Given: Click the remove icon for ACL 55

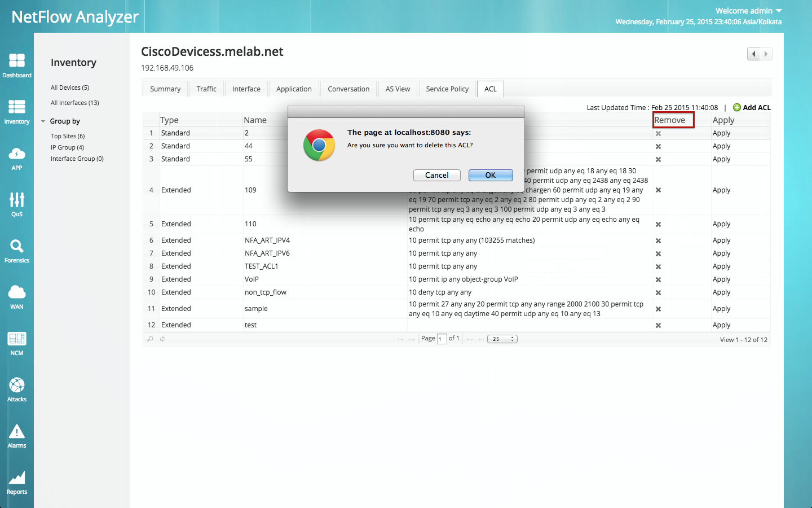Looking at the screenshot, I should [658, 160].
